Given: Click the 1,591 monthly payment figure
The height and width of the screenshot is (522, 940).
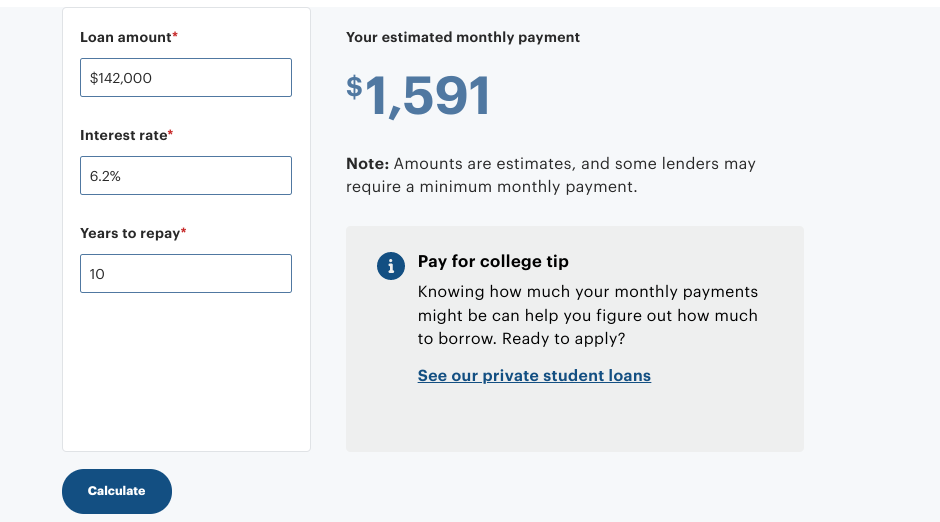Looking at the screenshot, I should click(x=428, y=98).
